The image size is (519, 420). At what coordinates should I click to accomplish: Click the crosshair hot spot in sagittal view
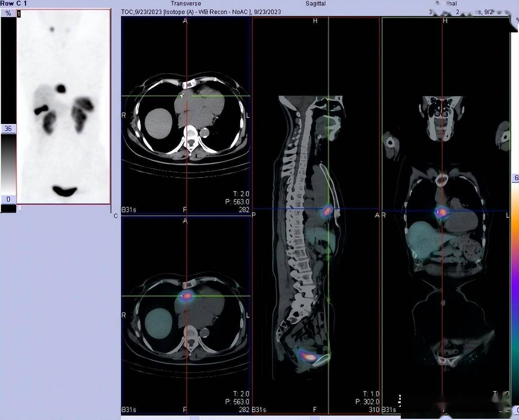tap(327, 211)
